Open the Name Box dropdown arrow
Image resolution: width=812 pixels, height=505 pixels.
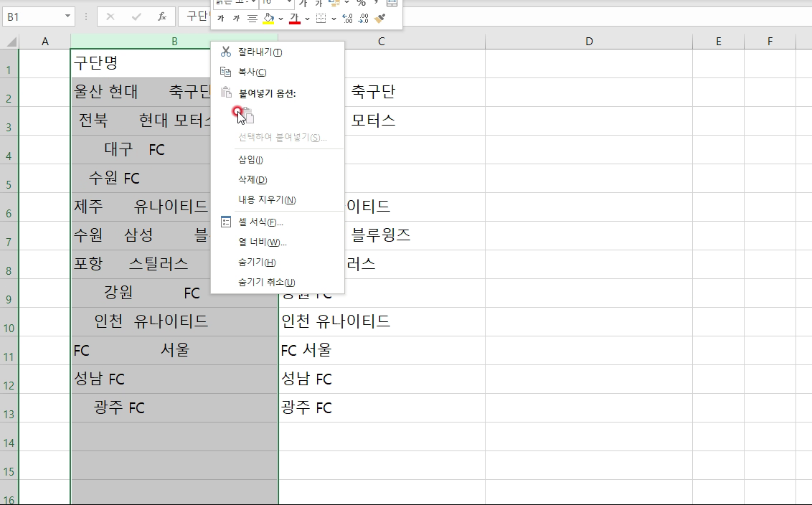coord(67,16)
